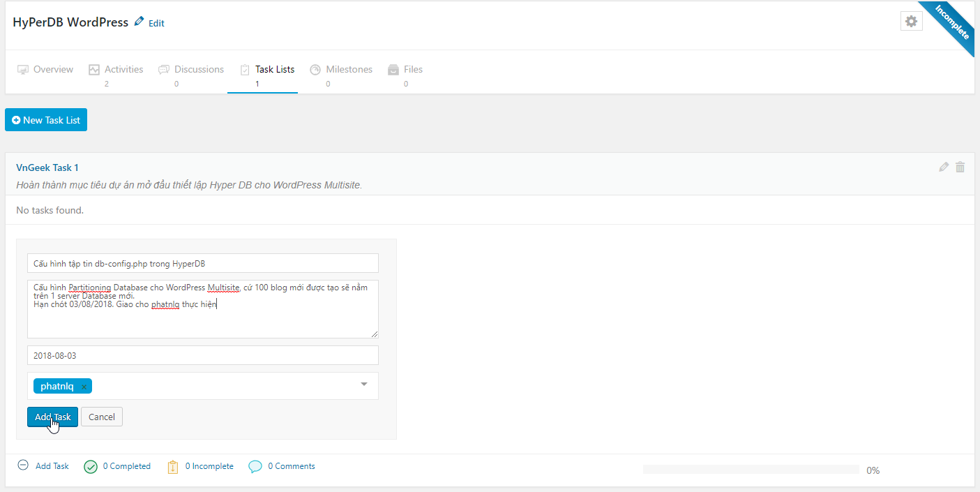
Task: Expand the assignee dropdown arrow
Action: pos(364,384)
